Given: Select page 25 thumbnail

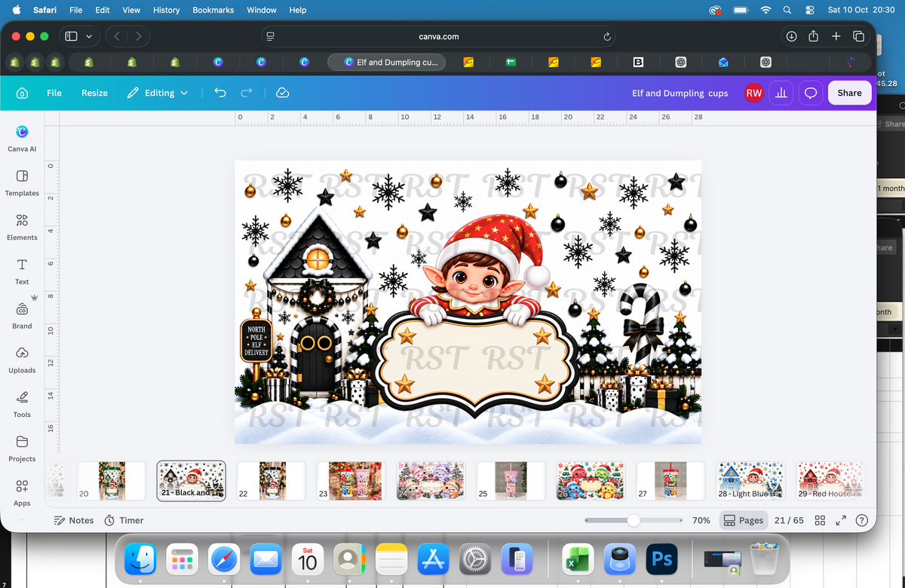Looking at the screenshot, I should click(511, 481).
